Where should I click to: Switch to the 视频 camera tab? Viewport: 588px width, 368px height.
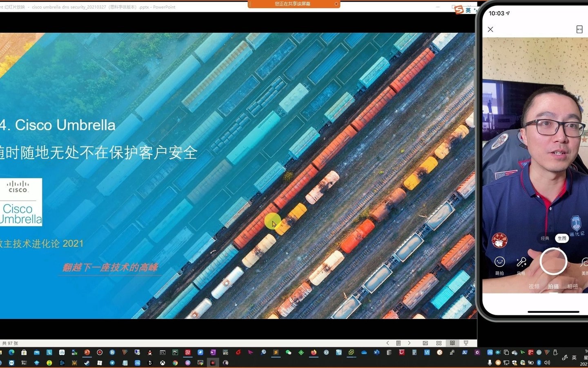click(x=534, y=286)
